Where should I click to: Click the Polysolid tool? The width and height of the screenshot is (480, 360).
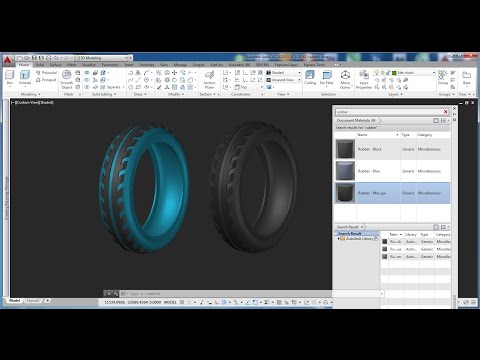pos(46,73)
